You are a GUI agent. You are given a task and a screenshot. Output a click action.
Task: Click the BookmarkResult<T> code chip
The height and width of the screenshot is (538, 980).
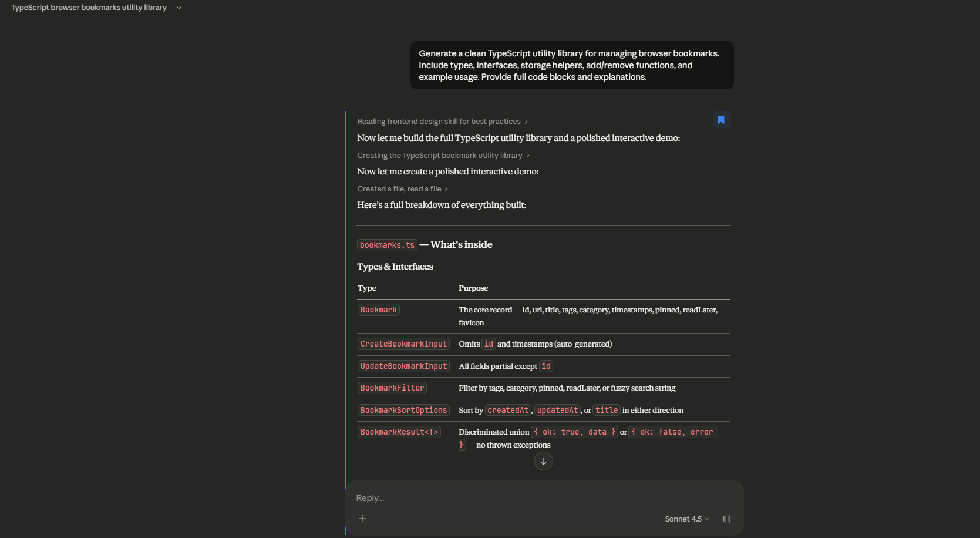(x=399, y=432)
